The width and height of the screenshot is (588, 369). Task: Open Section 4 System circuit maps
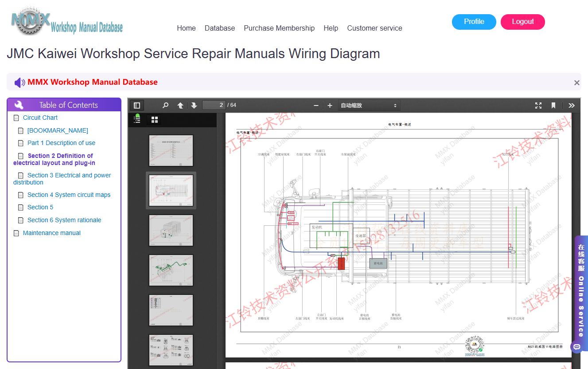click(69, 195)
